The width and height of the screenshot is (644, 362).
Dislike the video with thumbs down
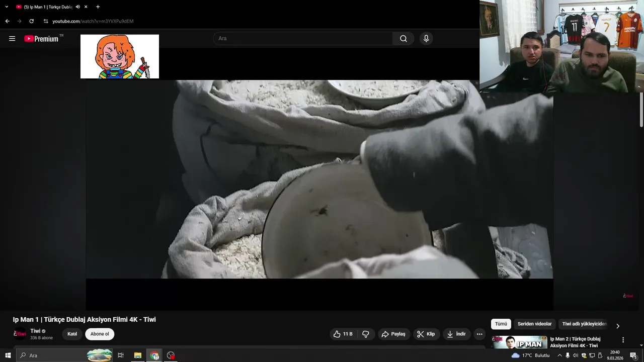click(366, 334)
